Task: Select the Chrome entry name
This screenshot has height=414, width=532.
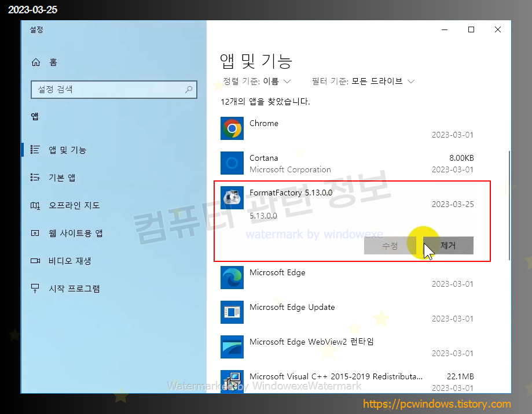Action: tap(263, 123)
